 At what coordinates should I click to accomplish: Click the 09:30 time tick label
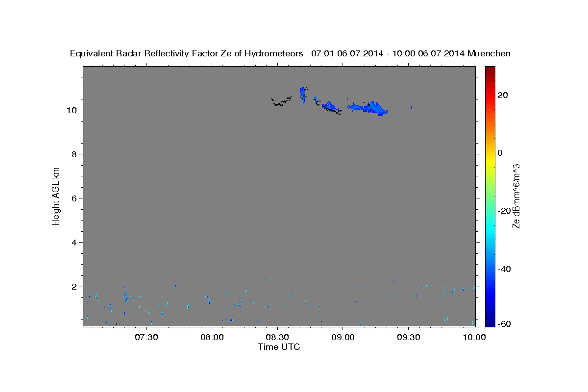pos(408,337)
